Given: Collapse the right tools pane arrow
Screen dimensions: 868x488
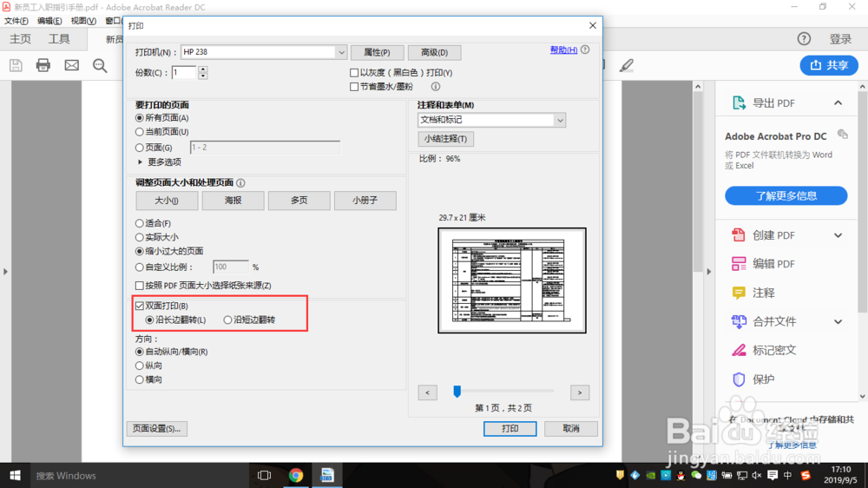Looking at the screenshot, I should pyautogui.click(x=708, y=272).
